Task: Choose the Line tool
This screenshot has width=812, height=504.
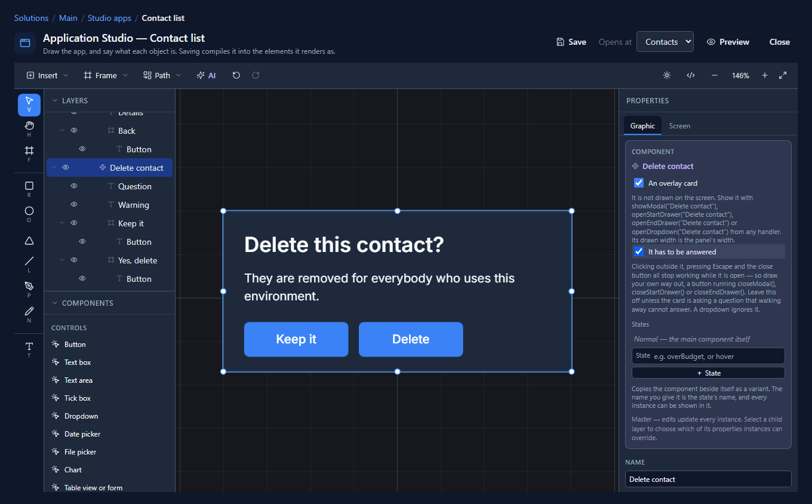Action: tap(29, 265)
